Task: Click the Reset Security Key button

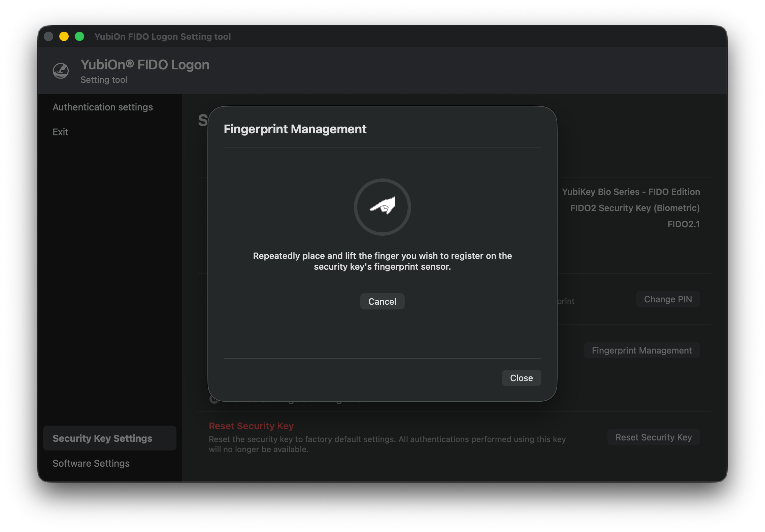Action: click(654, 437)
